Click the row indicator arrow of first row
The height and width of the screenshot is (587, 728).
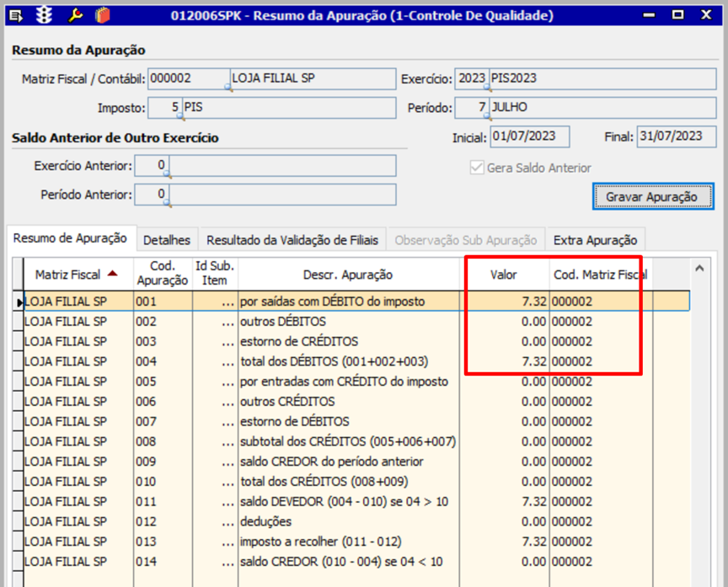(x=19, y=302)
